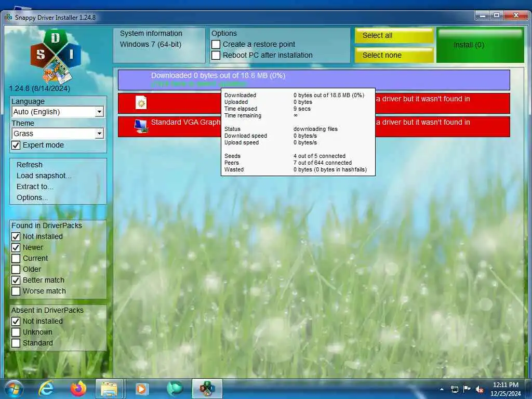Viewport: 532px width, 399px height.
Task: Click the network tray icon
Action: coord(454,389)
